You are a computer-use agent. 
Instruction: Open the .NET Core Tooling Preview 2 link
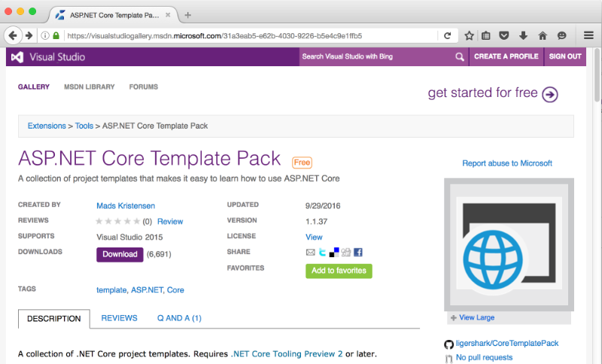pos(287,353)
